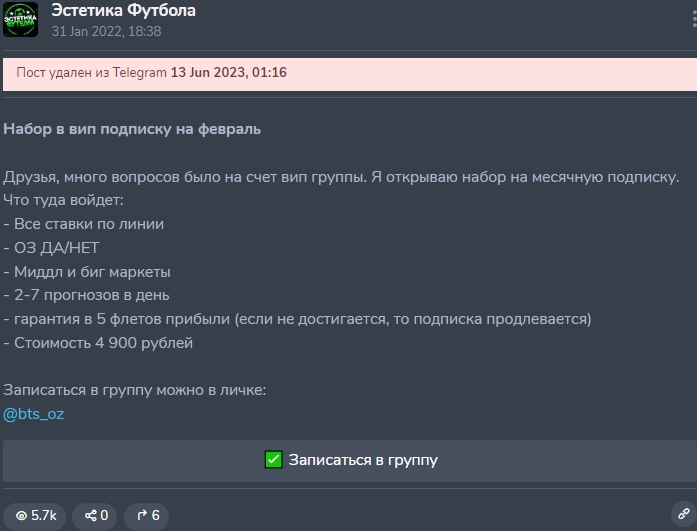Screen dimensions: 697x531
Task: Open the post date 31 Jan 2022, 18:38
Action: (106, 32)
